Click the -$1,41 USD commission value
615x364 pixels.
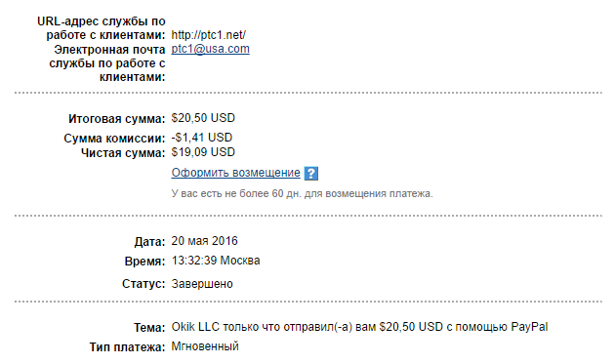(202, 138)
